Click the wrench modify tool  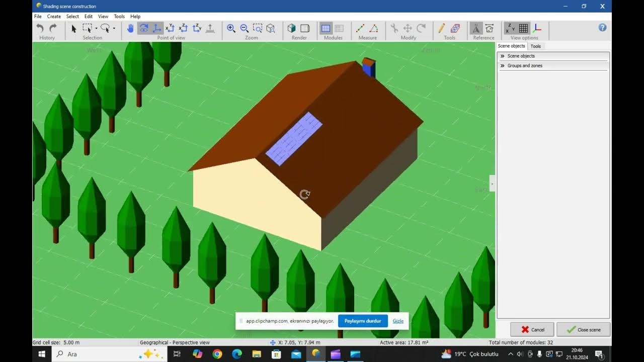click(x=394, y=29)
